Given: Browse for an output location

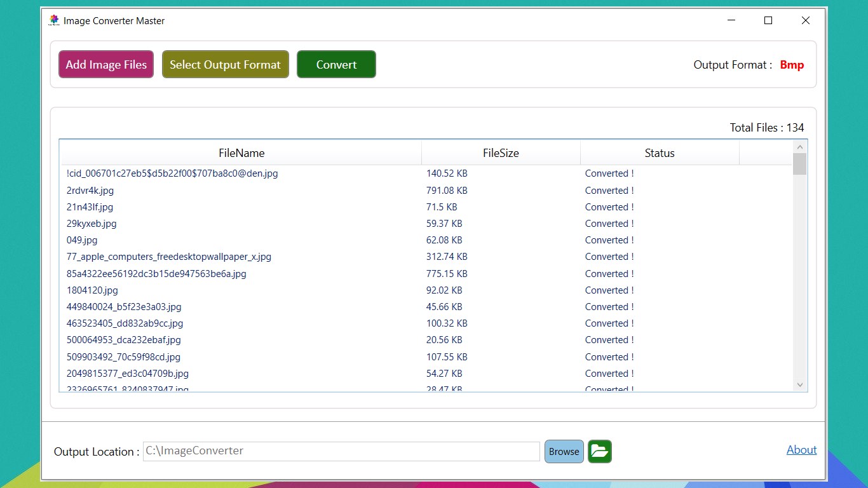Looking at the screenshot, I should pyautogui.click(x=564, y=451).
